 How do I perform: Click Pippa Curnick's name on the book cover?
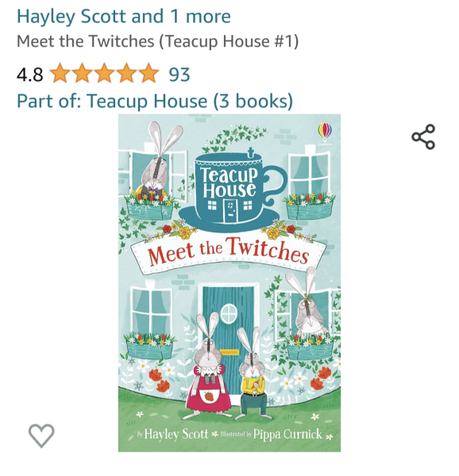[x=287, y=434]
